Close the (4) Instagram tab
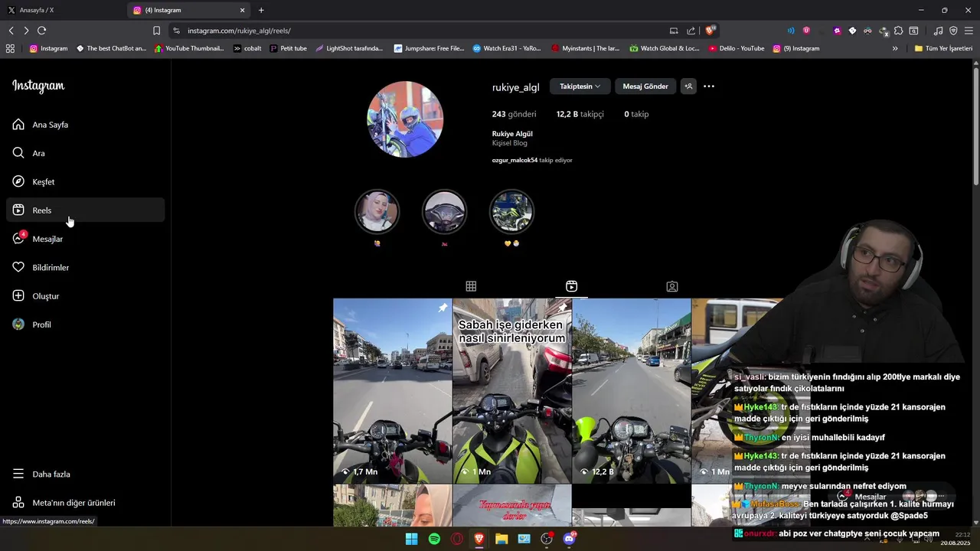980x551 pixels. pos(243,10)
